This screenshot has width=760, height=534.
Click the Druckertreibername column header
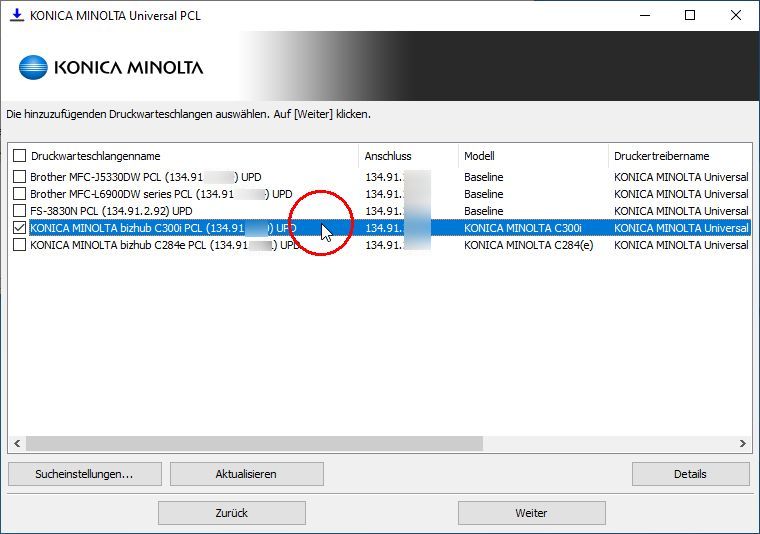pyautogui.click(x=661, y=156)
